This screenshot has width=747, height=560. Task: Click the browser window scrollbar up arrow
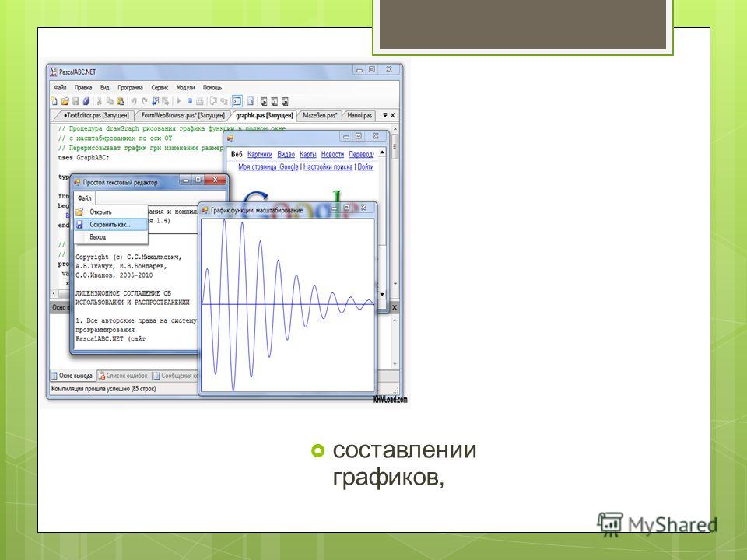[382, 152]
